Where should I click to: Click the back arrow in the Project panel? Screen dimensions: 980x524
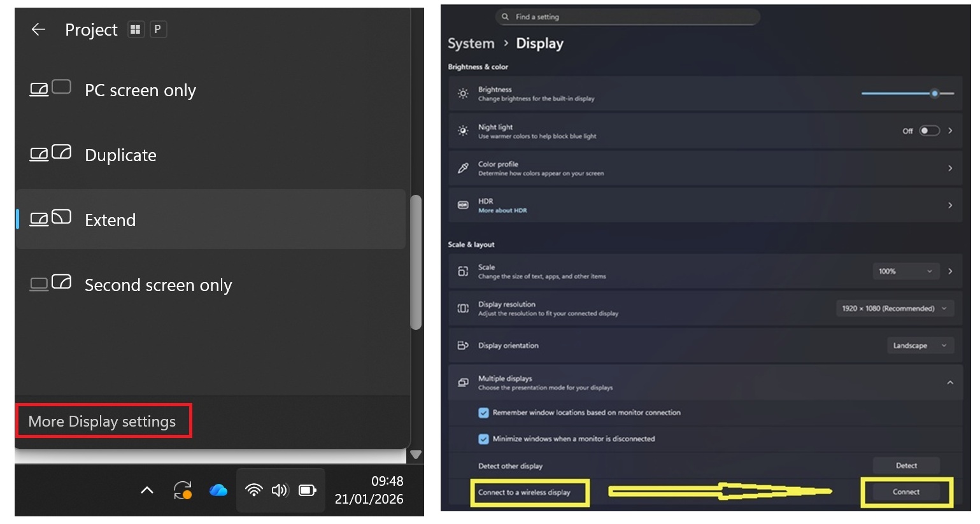[38, 29]
